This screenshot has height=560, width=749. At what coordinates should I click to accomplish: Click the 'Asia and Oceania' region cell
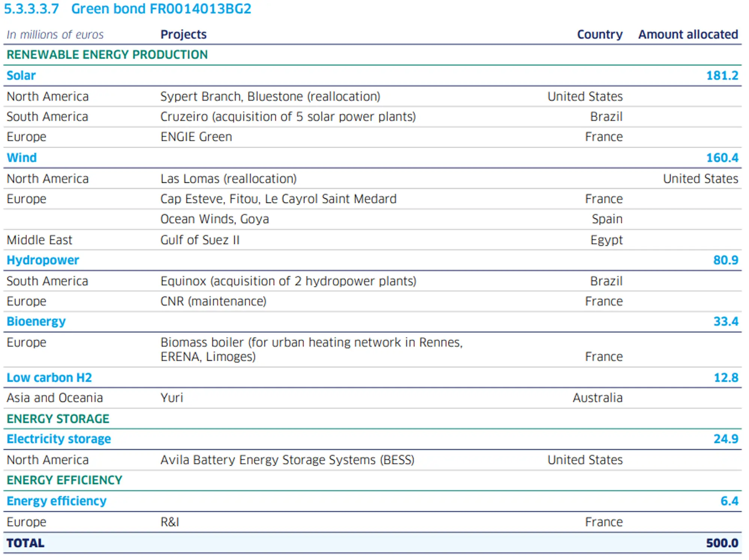tap(55, 398)
